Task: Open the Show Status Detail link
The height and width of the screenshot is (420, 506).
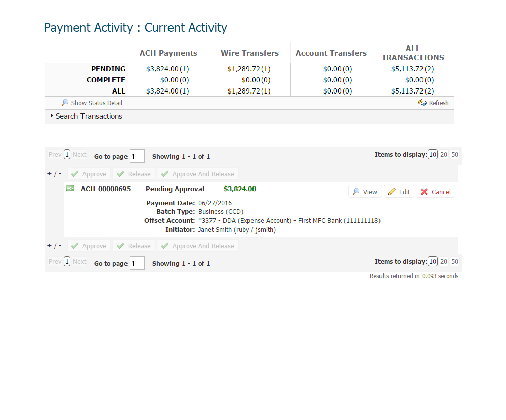Action: tap(97, 103)
